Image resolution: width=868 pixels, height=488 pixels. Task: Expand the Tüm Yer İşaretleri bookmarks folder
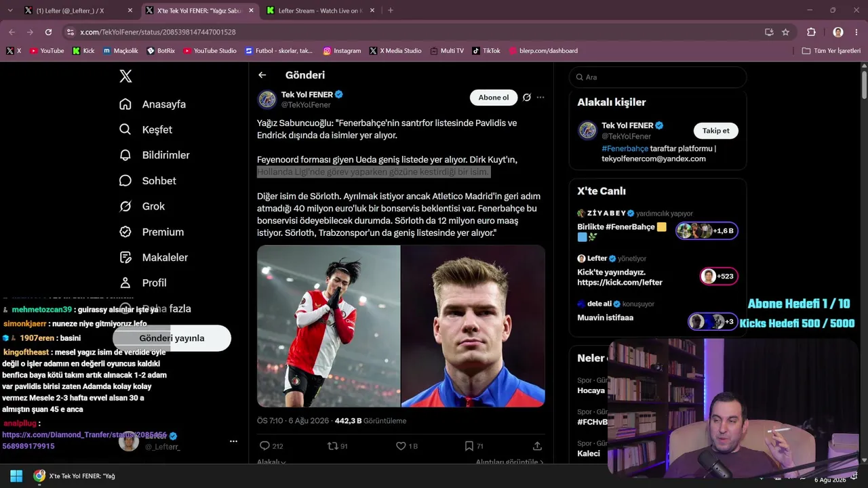pyautogui.click(x=831, y=51)
